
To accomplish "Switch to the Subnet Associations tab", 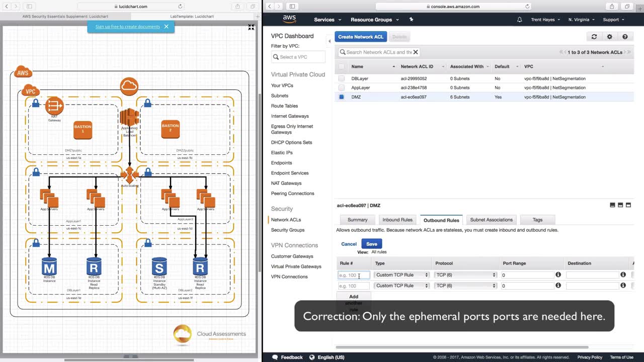I will coord(491,220).
